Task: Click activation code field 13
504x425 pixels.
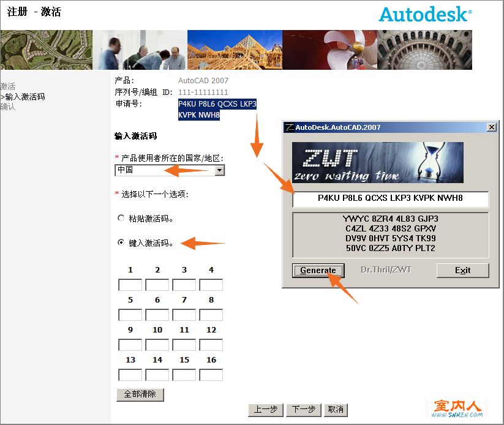Action: 130,375
